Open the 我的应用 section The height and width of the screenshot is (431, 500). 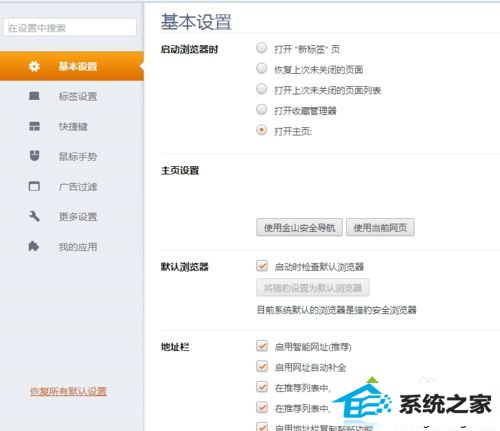(x=72, y=247)
